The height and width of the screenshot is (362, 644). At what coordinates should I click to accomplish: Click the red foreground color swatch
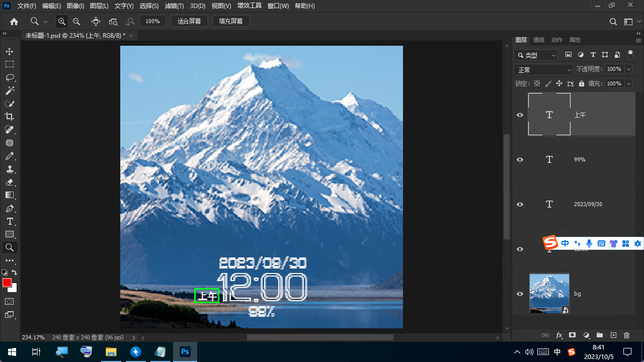click(7, 283)
